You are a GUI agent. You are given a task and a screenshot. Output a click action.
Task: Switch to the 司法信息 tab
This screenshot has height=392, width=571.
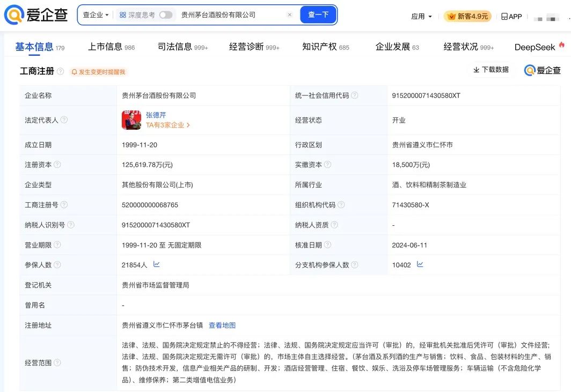click(182, 47)
